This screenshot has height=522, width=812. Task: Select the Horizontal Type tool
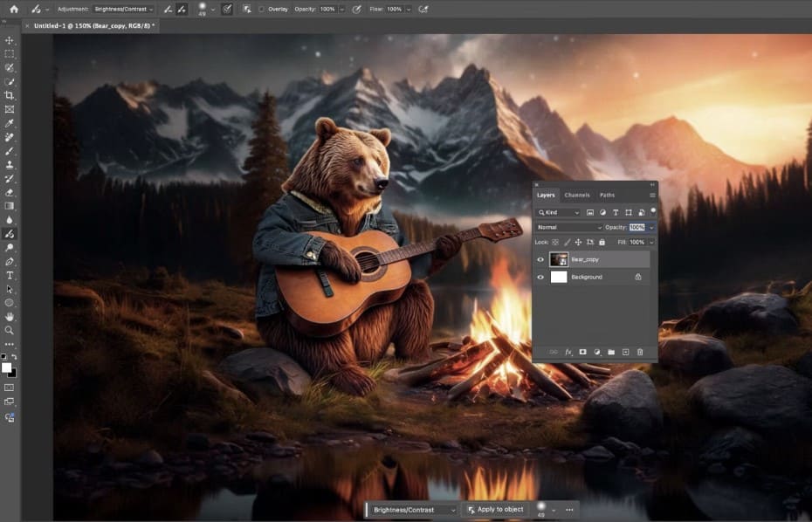[x=10, y=275]
